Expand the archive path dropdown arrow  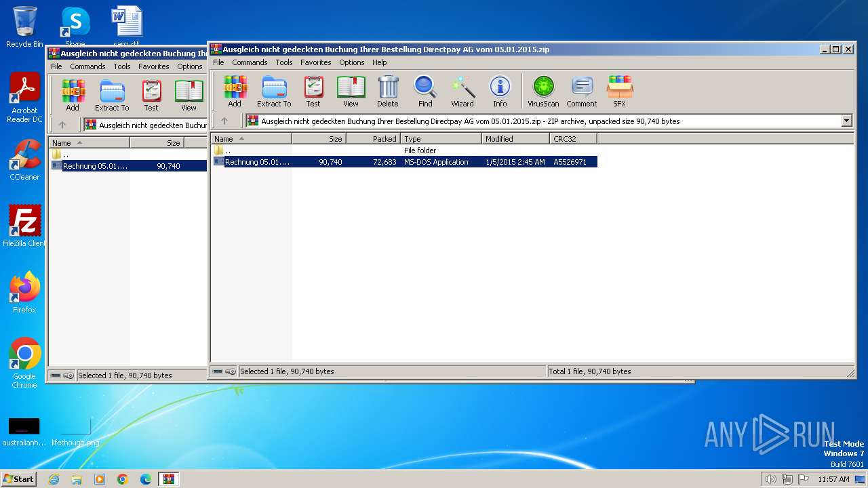pyautogui.click(x=846, y=121)
